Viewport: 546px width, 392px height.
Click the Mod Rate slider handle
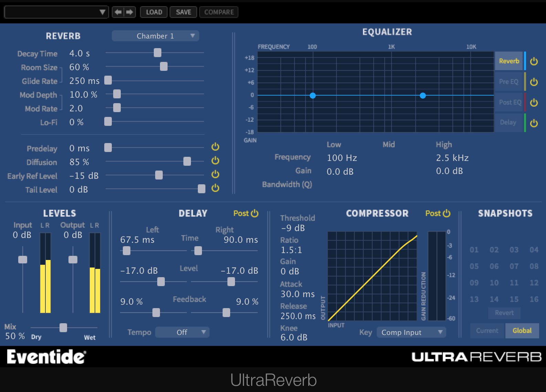[117, 108]
